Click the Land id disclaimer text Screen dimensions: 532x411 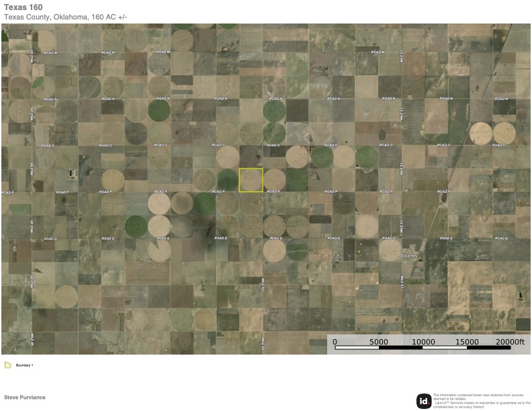[481, 401]
